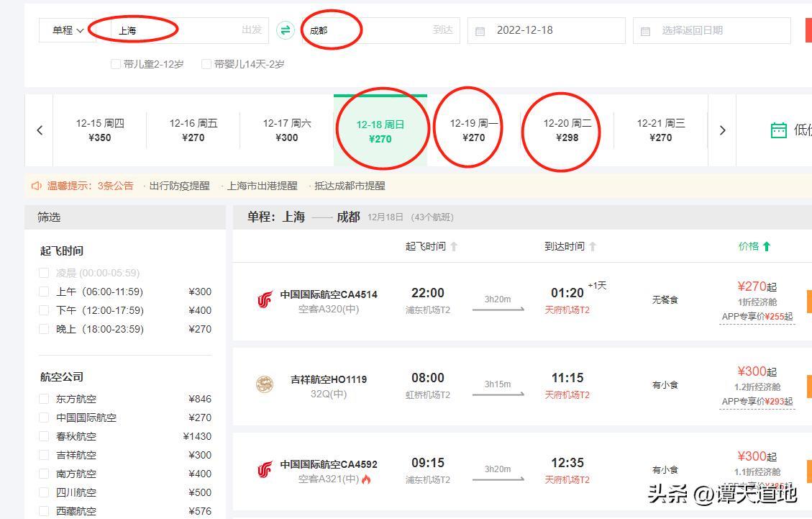Open the low price calendar icon
This screenshot has width=812, height=519.
point(778,130)
